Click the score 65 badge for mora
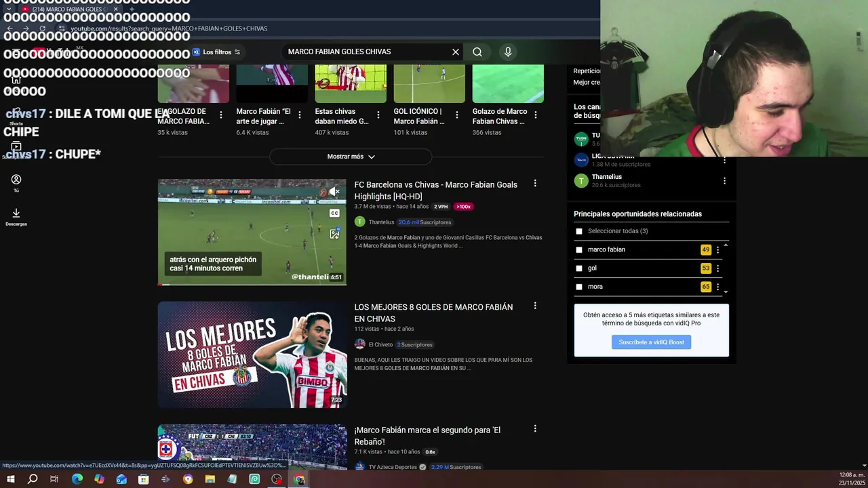 pos(706,287)
